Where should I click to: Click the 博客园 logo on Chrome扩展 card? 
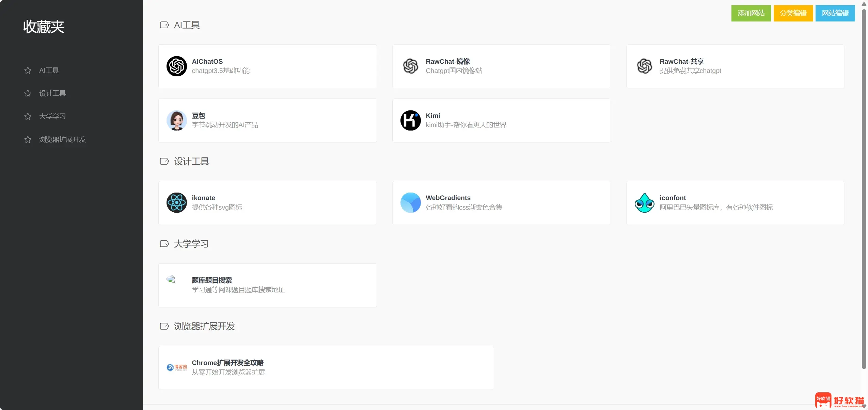176,367
